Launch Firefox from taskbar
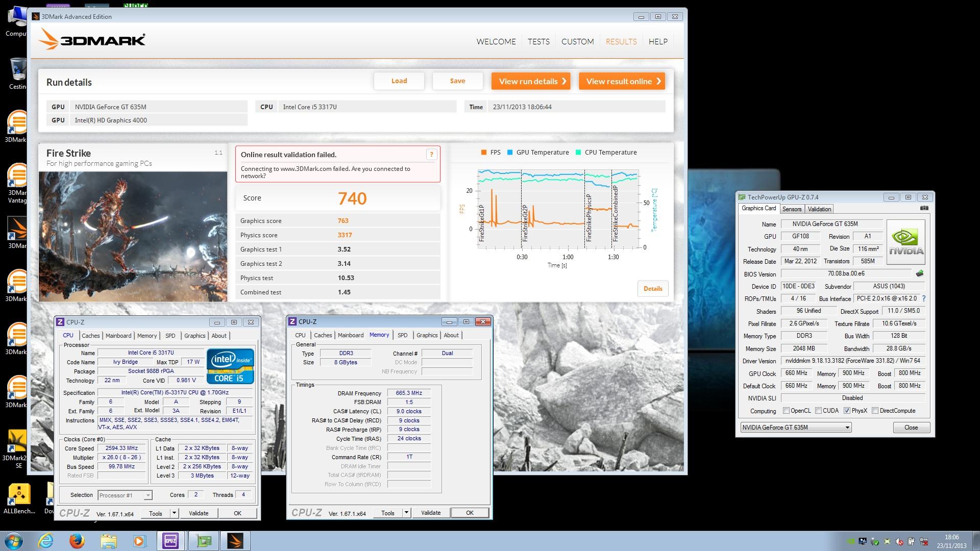The image size is (980, 551). click(77, 541)
